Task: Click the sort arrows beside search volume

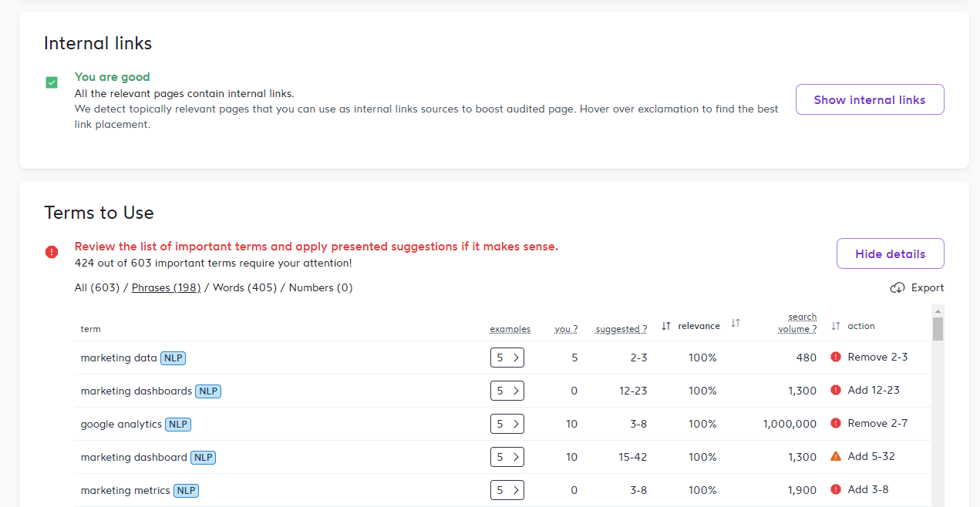Action: [834, 325]
